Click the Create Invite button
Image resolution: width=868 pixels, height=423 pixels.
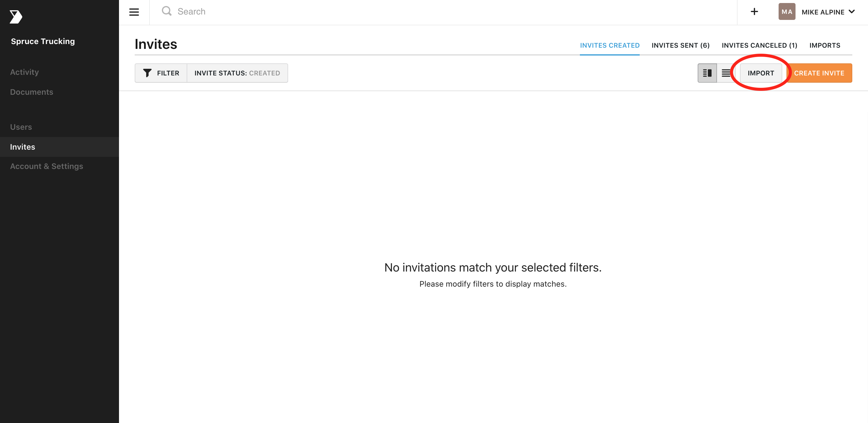point(819,73)
